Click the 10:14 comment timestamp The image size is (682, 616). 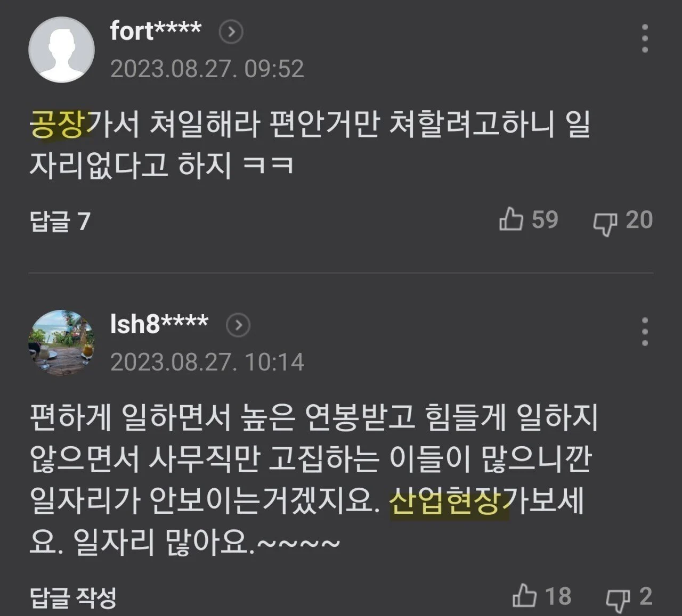point(207,363)
